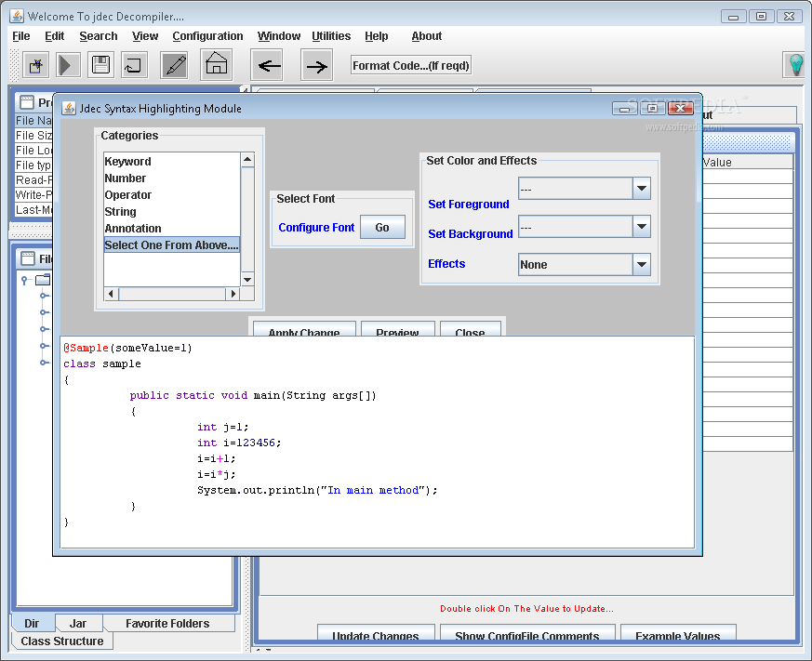Click the Update Changes button

point(376,632)
